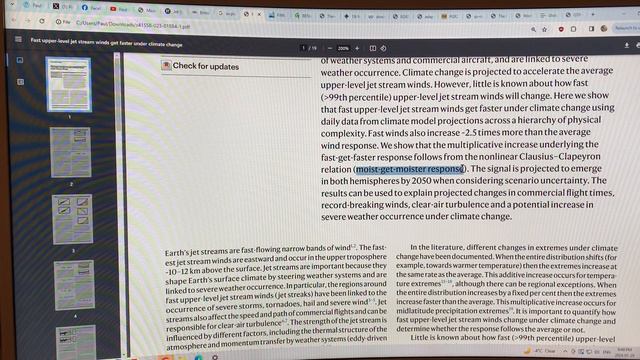Click the address bar file path
The height and width of the screenshot is (360, 640).
coord(133,24)
